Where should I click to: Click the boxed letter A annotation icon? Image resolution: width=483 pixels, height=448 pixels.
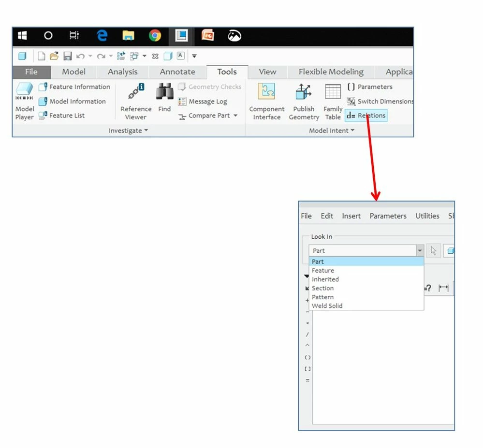pos(181,56)
